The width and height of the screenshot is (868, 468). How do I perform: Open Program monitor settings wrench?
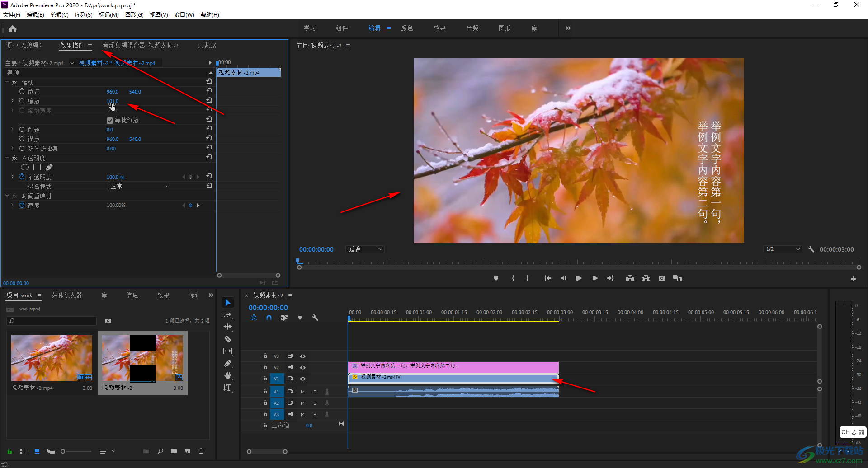811,249
